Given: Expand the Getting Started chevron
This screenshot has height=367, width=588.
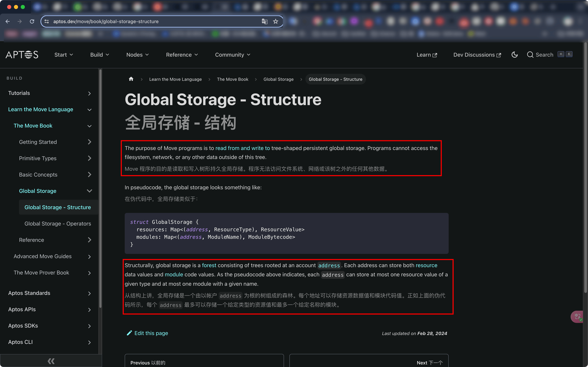Looking at the screenshot, I should [x=89, y=142].
